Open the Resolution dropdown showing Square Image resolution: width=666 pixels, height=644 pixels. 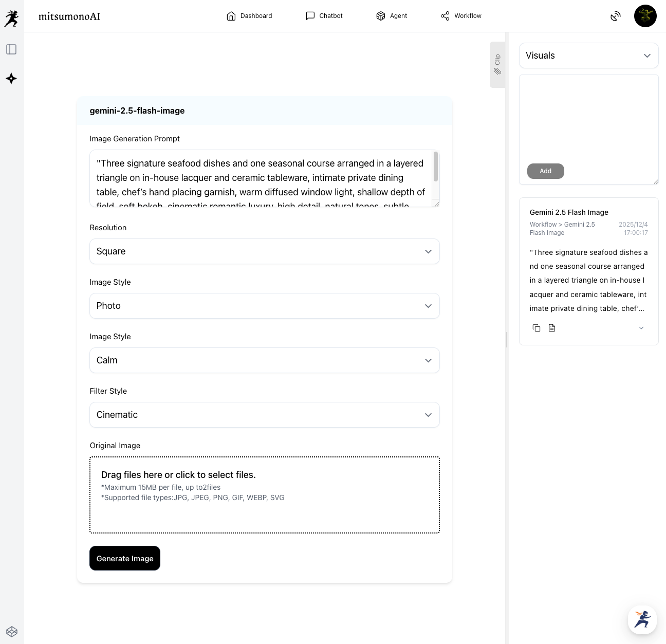264,251
